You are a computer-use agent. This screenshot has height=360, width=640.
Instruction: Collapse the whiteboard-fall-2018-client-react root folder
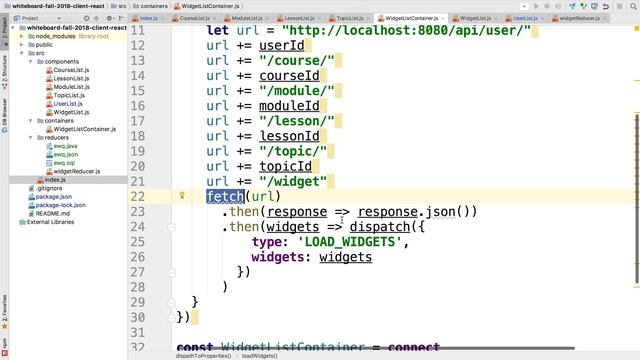click(13, 28)
